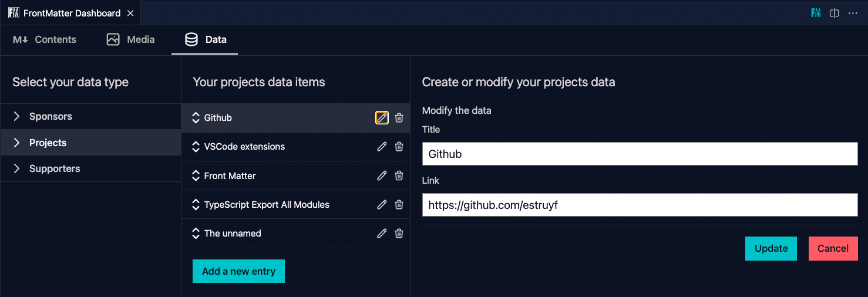Click the split editor icon

(834, 13)
